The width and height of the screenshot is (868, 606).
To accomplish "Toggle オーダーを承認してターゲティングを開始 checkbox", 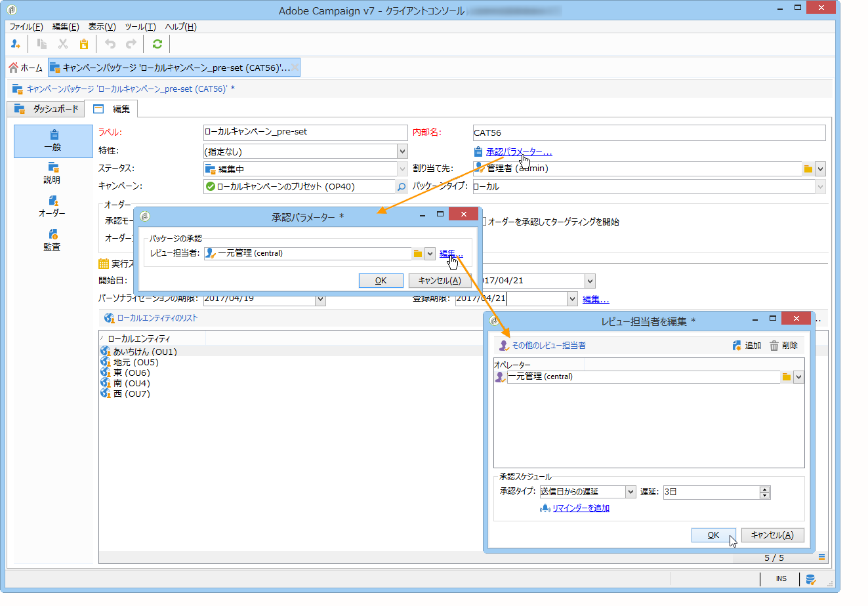I will coord(484,222).
